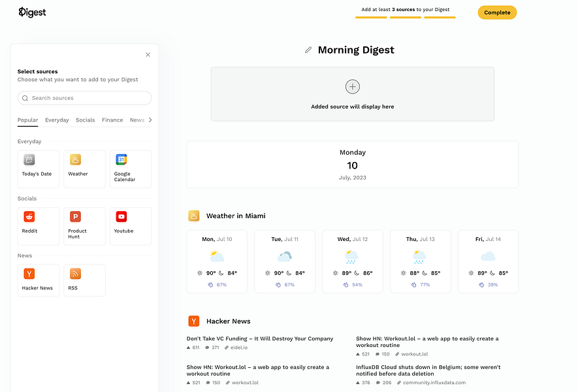578x392 pixels.
Task: Open the News tab
Action: coord(136,120)
